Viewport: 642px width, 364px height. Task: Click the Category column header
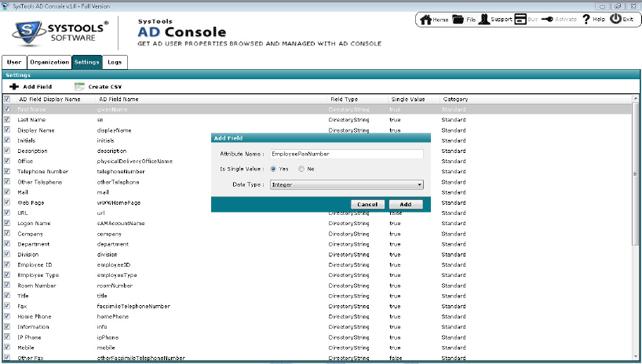[x=455, y=99]
